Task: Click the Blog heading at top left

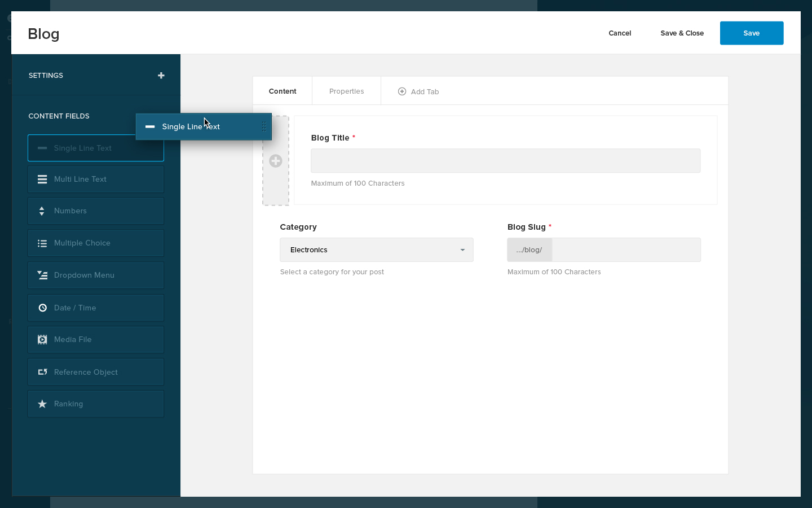Action: pos(43,34)
